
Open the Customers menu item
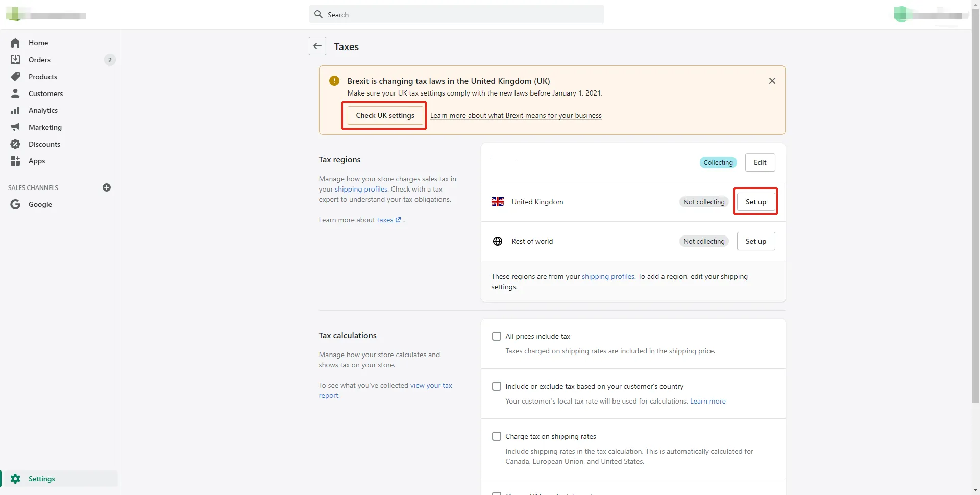45,93
